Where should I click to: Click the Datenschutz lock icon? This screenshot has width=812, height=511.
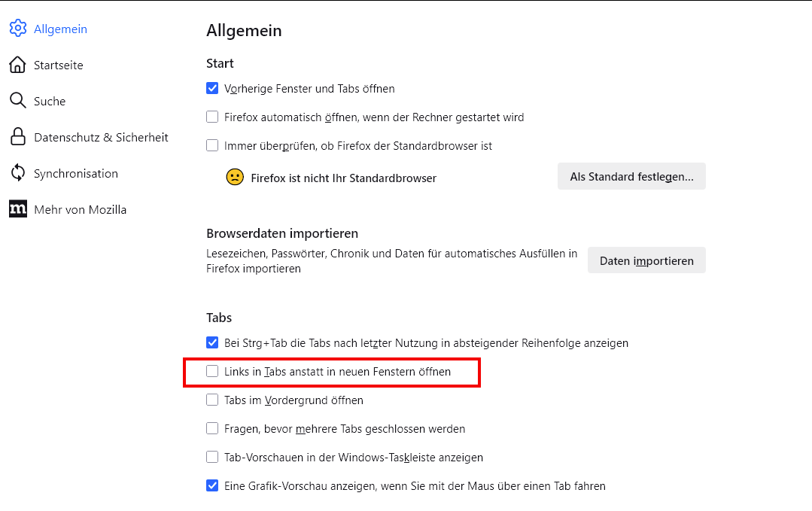[x=18, y=137]
